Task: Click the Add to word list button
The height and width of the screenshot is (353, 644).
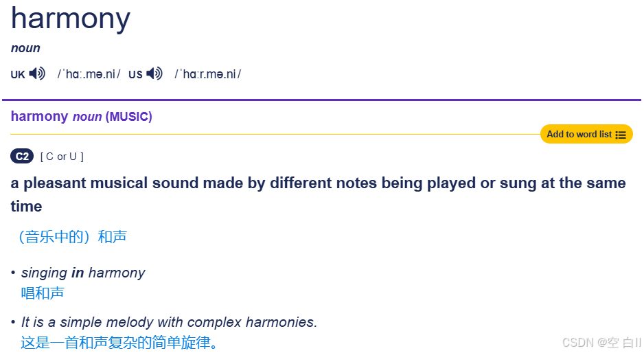Action: tap(586, 135)
